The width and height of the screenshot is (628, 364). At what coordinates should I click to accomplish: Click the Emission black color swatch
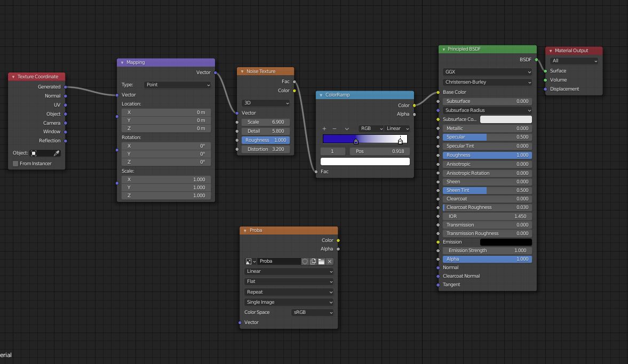[506, 242]
